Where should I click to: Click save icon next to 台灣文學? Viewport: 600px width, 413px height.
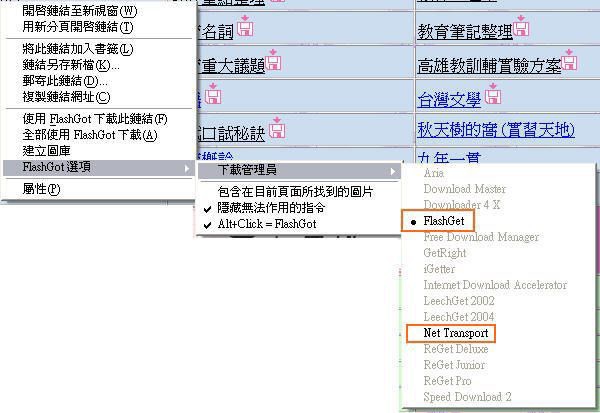493,93
